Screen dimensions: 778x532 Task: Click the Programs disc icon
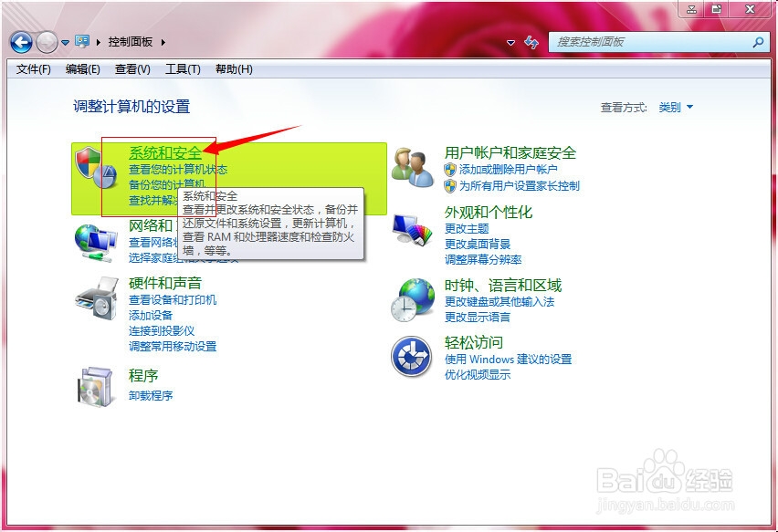(x=95, y=387)
